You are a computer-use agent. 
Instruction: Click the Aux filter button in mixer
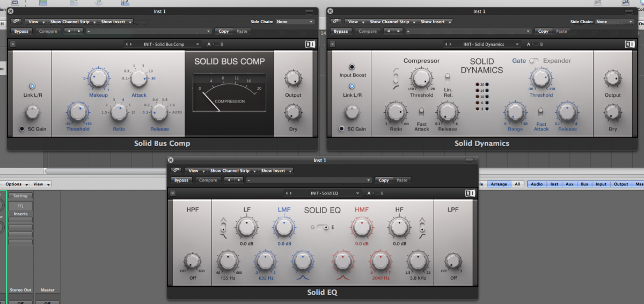tap(569, 184)
